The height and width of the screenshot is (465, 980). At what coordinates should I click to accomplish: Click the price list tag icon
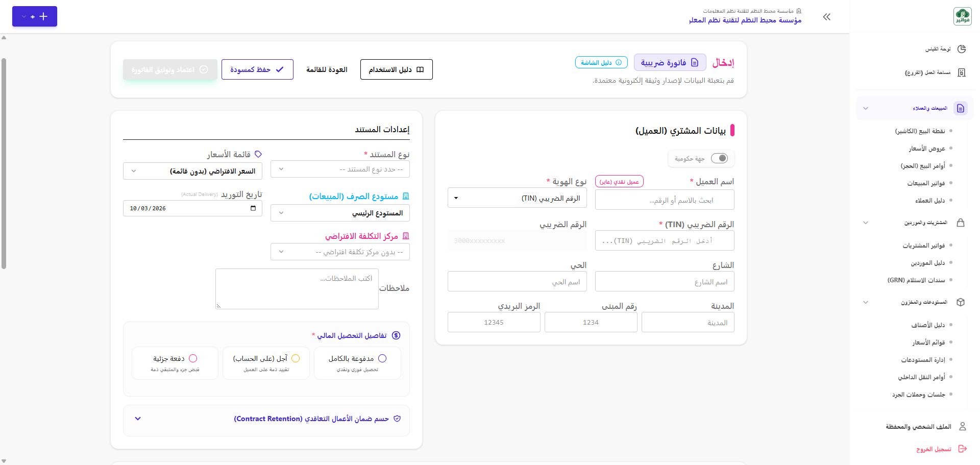[x=258, y=154]
